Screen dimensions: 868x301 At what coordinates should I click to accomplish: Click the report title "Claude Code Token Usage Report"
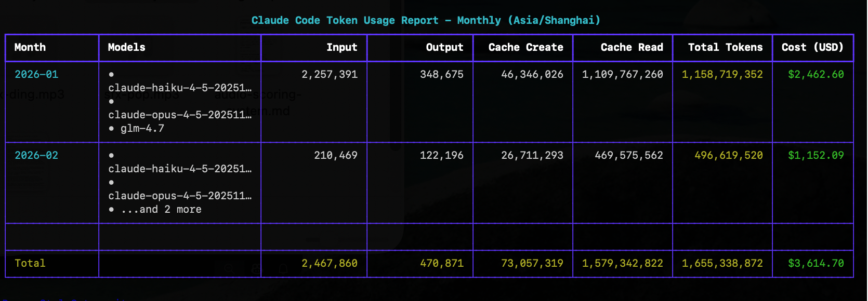[345, 20]
